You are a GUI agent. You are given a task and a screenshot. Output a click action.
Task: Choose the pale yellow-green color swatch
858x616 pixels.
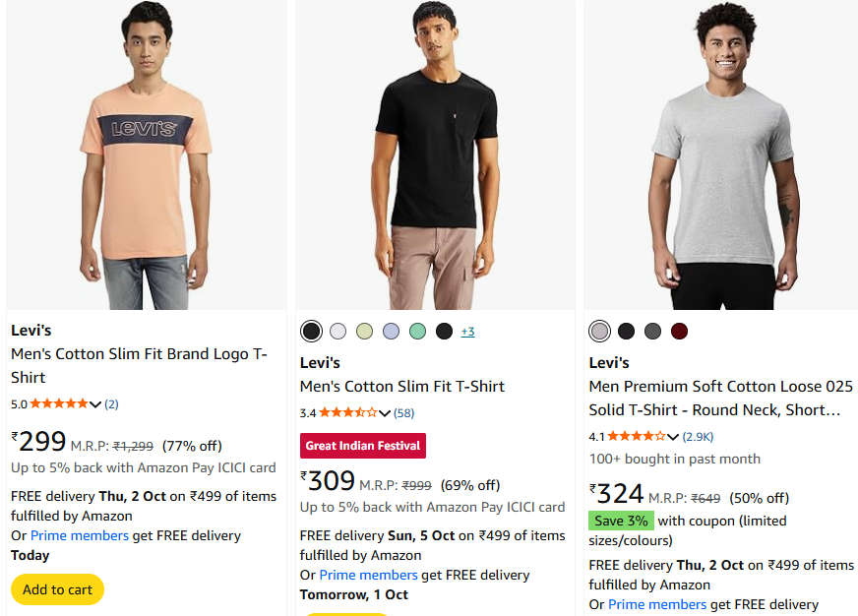tap(365, 331)
